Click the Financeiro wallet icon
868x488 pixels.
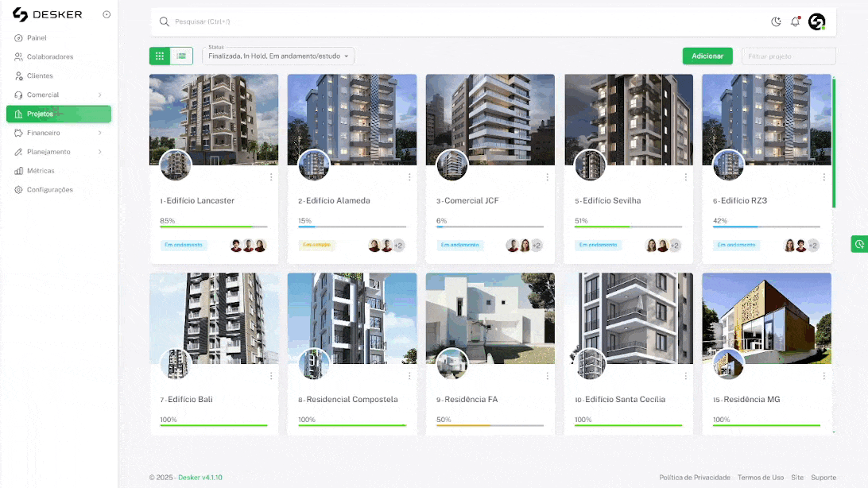[18, 133]
